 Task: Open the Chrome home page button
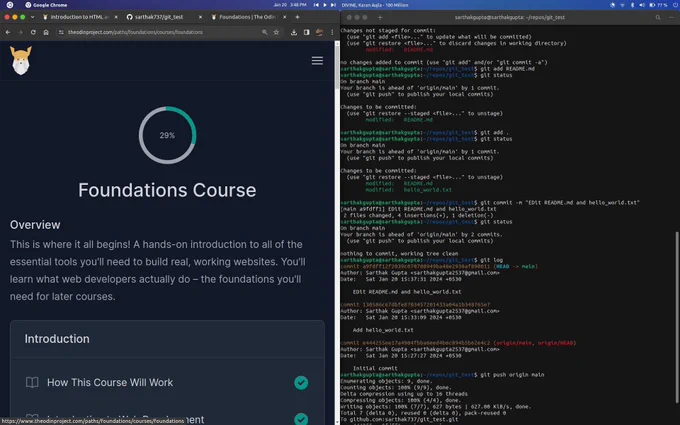pyautogui.click(x=46, y=32)
